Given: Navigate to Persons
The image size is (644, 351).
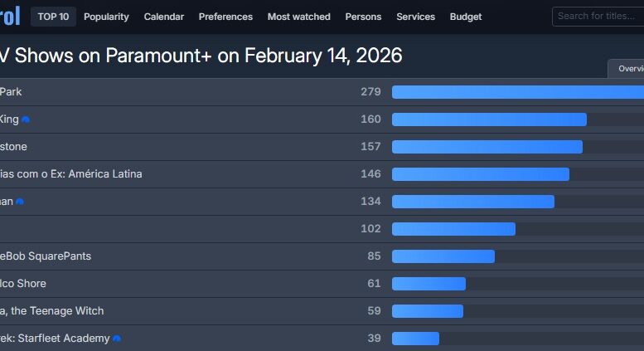Looking at the screenshot, I should coord(363,17).
